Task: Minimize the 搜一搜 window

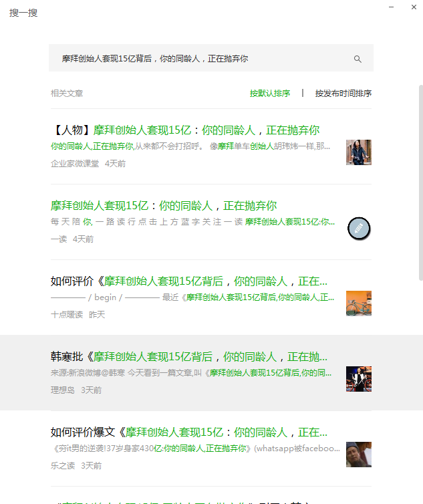Action: (x=391, y=7)
